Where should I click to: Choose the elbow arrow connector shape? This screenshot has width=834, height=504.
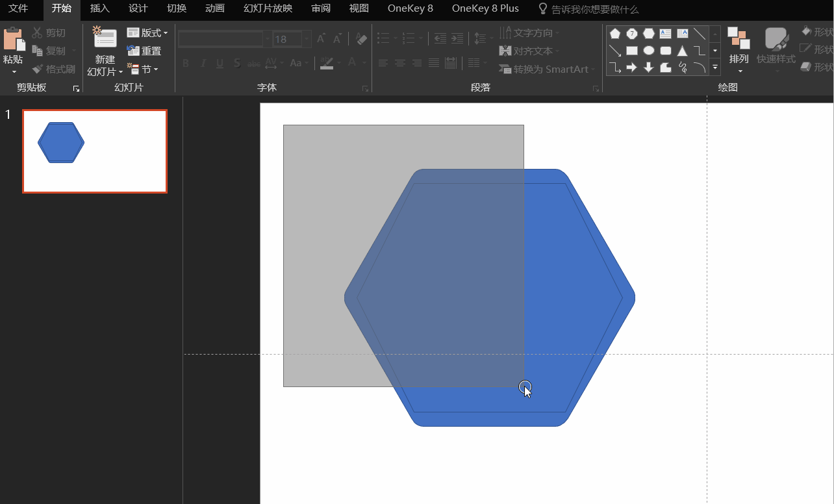615,68
